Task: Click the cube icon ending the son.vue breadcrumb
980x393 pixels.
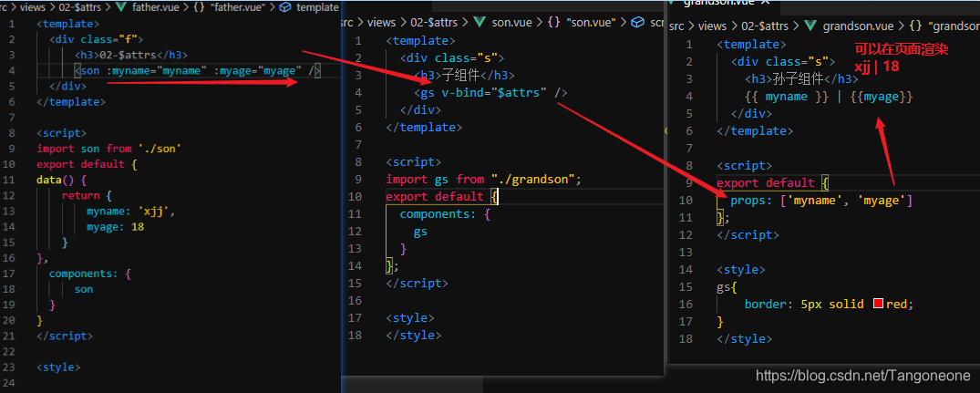Action: 637,22
